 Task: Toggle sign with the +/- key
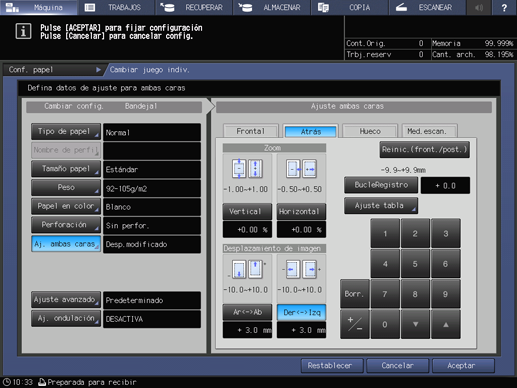[x=355, y=324]
